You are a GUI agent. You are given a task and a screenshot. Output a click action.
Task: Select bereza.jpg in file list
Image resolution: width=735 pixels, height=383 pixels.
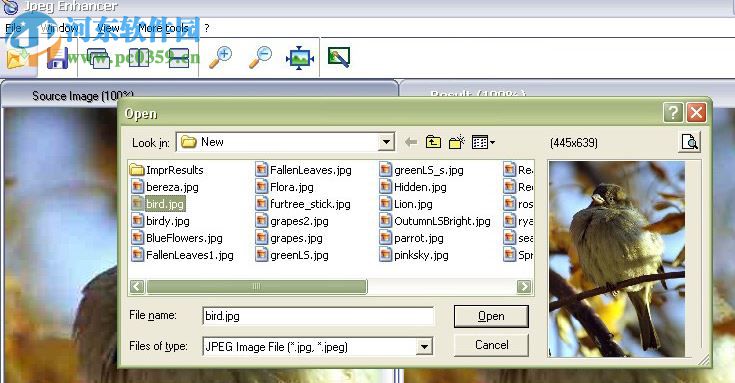point(165,187)
